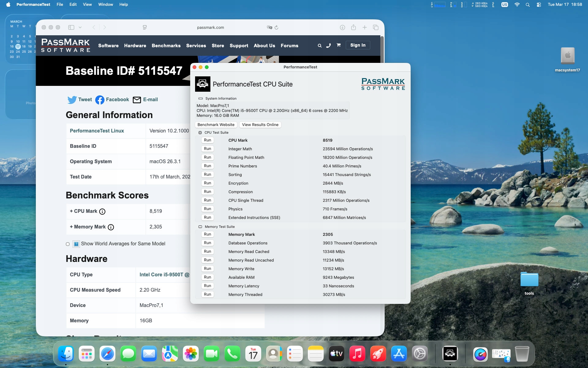588x368 pixels.
Task: Toggle the Safari sidebar button
Action: point(71,27)
